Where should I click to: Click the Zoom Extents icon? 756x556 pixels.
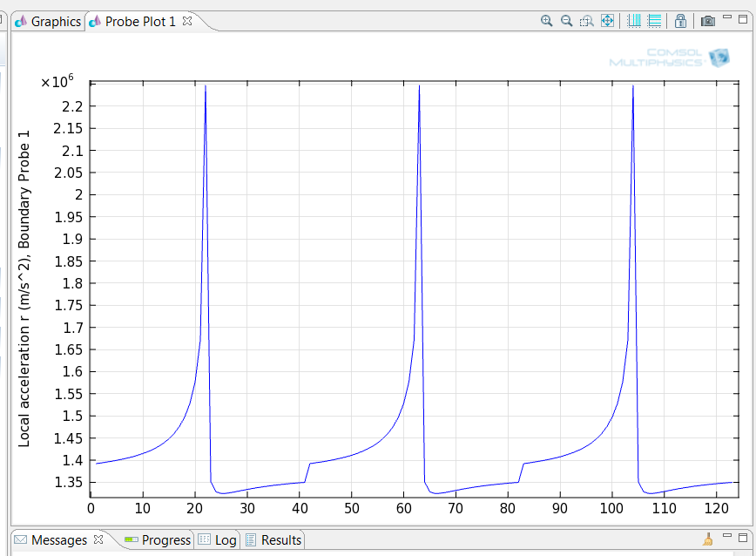(x=607, y=21)
